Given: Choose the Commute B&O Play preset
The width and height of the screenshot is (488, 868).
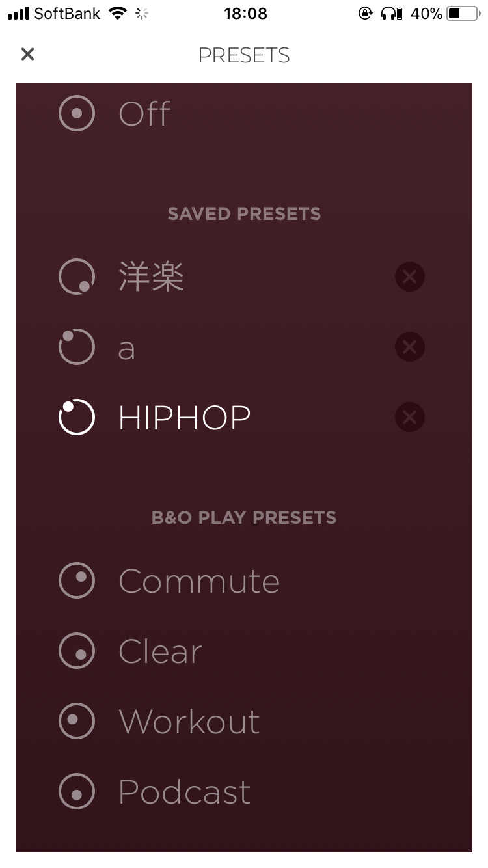Looking at the screenshot, I should (x=199, y=581).
